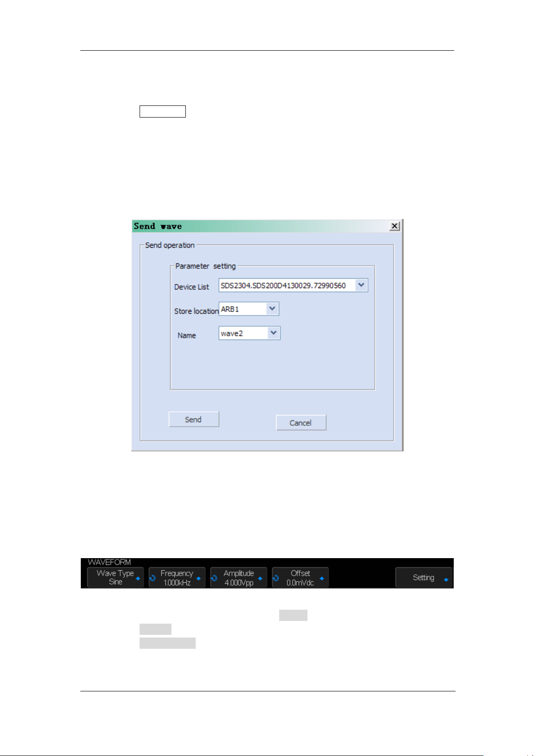Open the Name wave2 dropdown arrow
Screen dimensions: 535x756
(x=274, y=333)
